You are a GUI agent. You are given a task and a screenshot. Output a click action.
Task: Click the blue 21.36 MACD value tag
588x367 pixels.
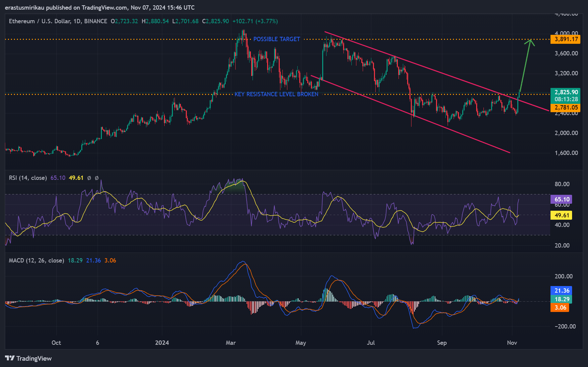click(x=561, y=290)
